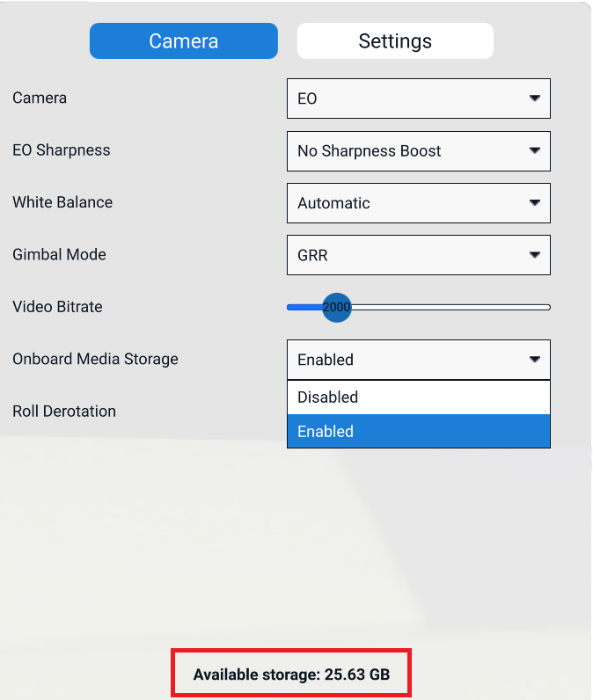
Task: Click the Video Bitrate label
Action: coord(57,307)
